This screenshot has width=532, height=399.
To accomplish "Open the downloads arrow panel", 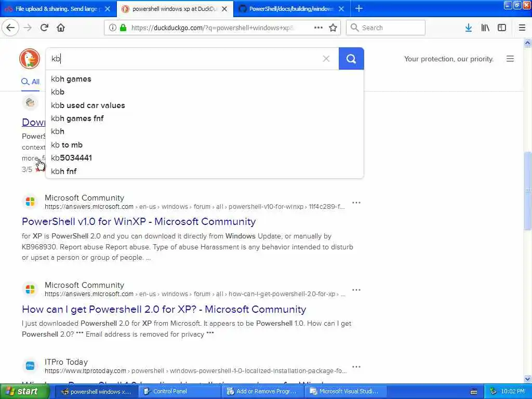I will click(x=469, y=28).
